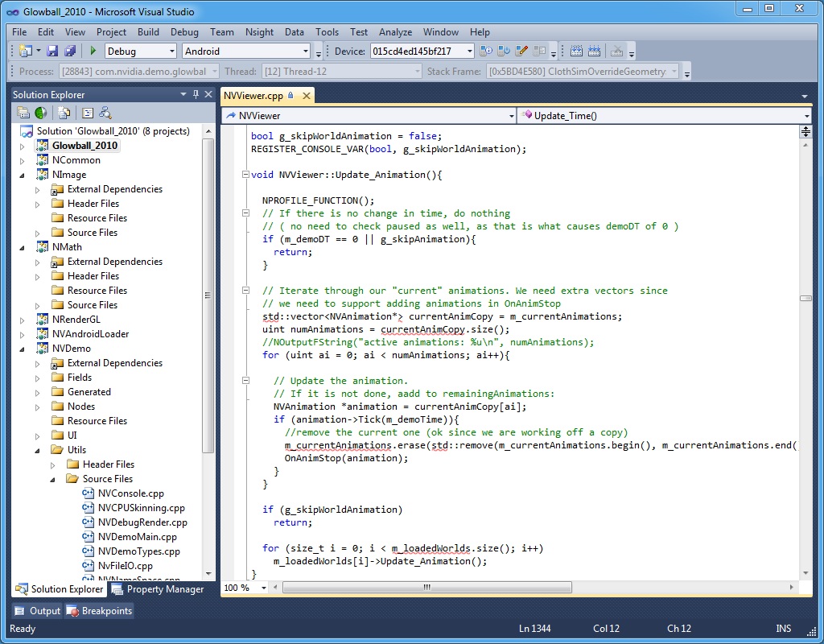
Task: Start debugging with the green play icon
Action: point(93,52)
